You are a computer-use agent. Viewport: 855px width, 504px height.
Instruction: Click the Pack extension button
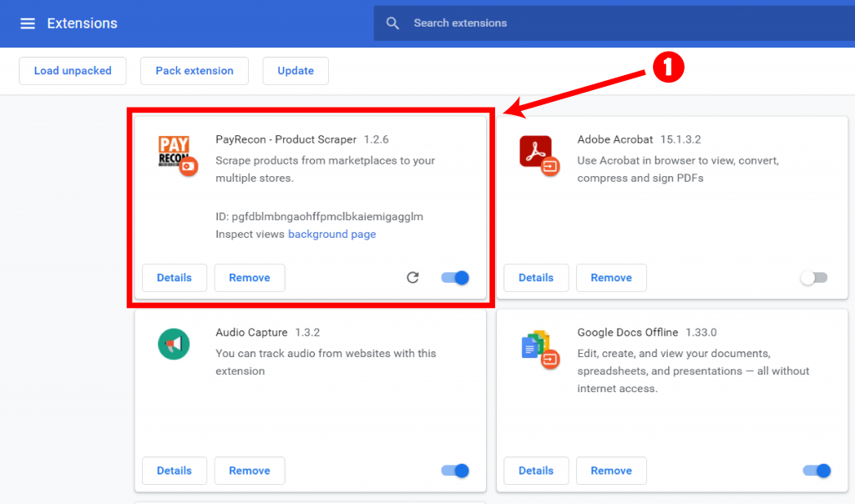195,71
